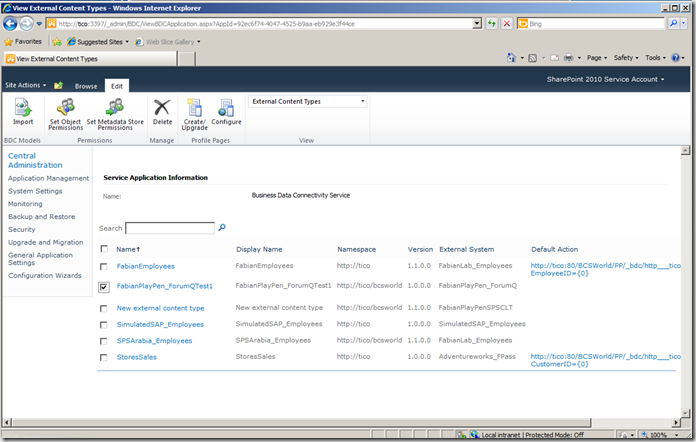The image size is (696, 442).
Task: Open Set Object Permissions
Action: (x=66, y=114)
